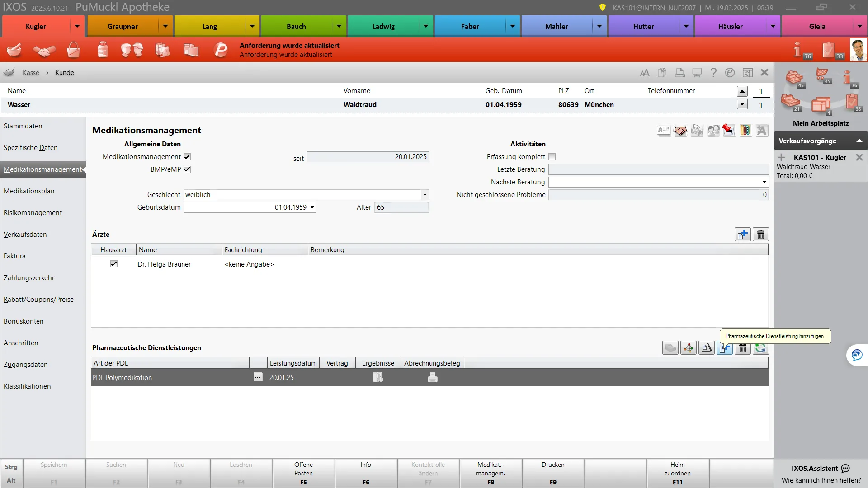This screenshot has width=868, height=488.
Task: Switch to the Faber user tab
Action: [x=470, y=26]
